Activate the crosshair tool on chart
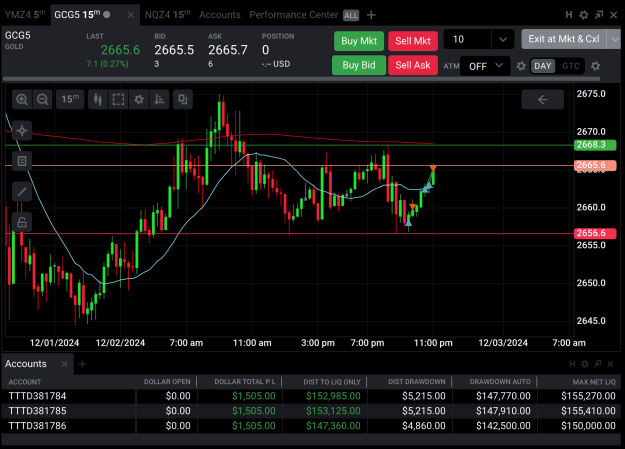 pos(22,130)
